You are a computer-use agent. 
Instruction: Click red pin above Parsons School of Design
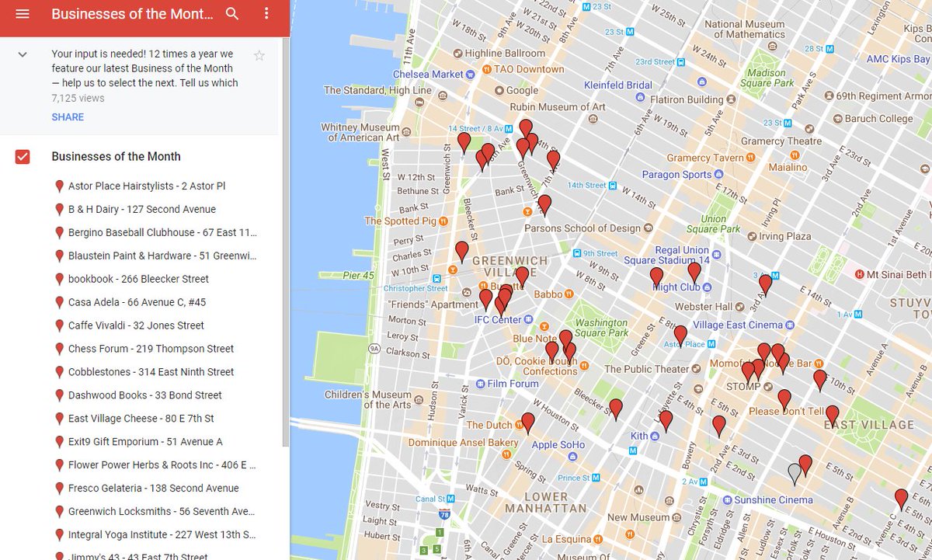point(544,205)
